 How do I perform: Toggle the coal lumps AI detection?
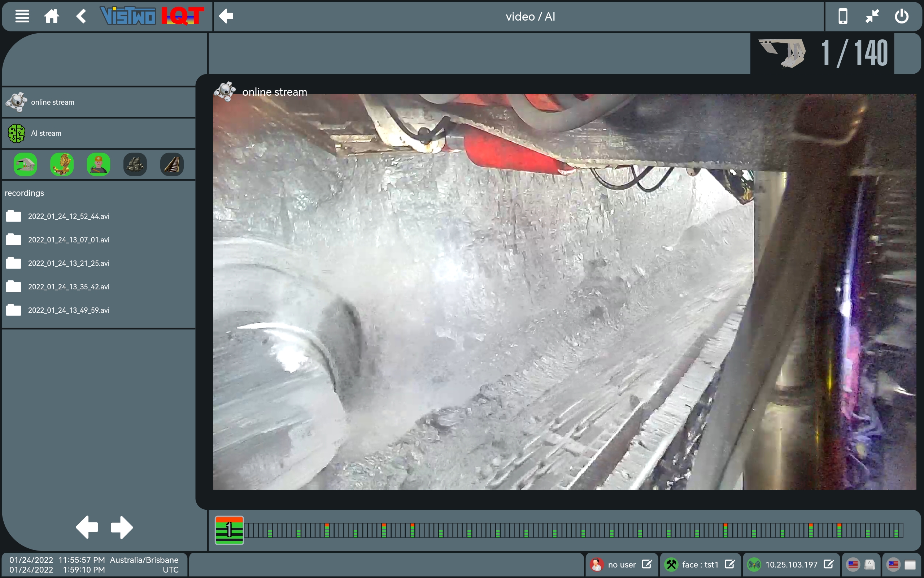tap(135, 165)
